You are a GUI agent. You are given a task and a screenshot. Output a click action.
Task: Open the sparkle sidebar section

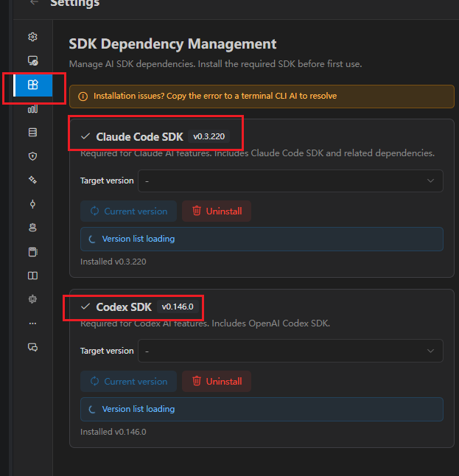coord(32,180)
